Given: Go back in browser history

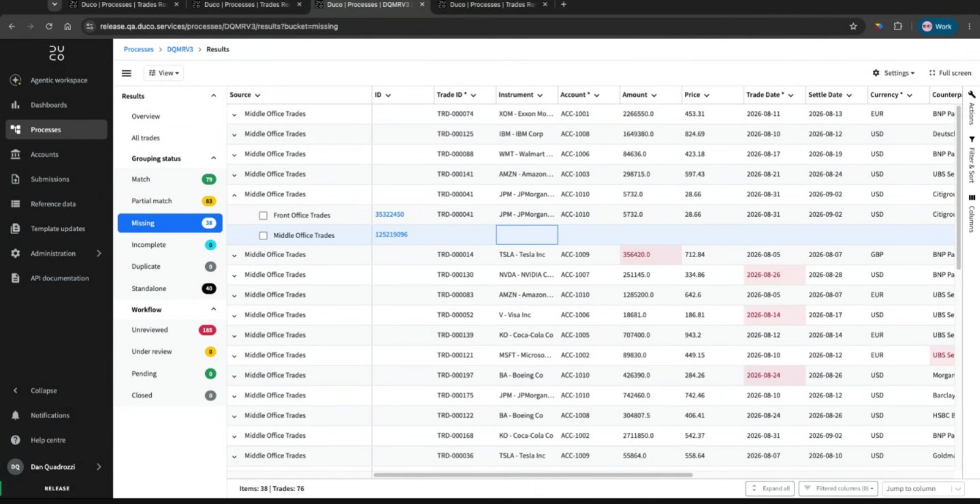Looking at the screenshot, I should pos(12,26).
